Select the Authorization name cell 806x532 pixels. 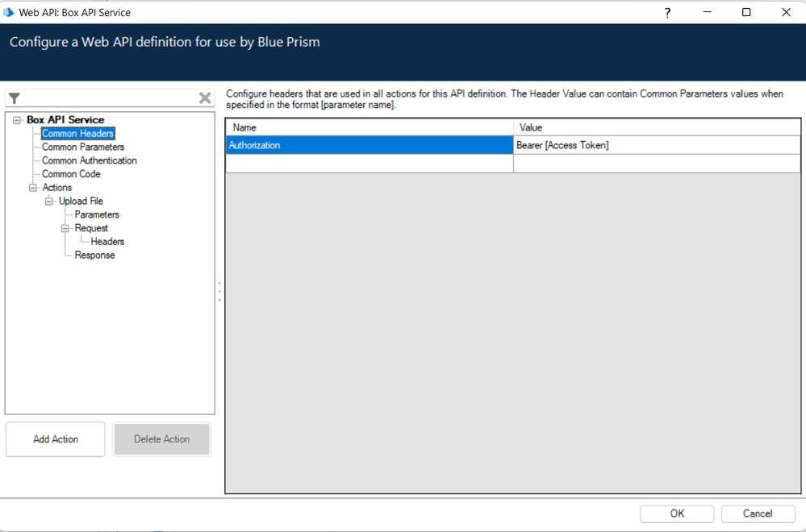coord(370,145)
